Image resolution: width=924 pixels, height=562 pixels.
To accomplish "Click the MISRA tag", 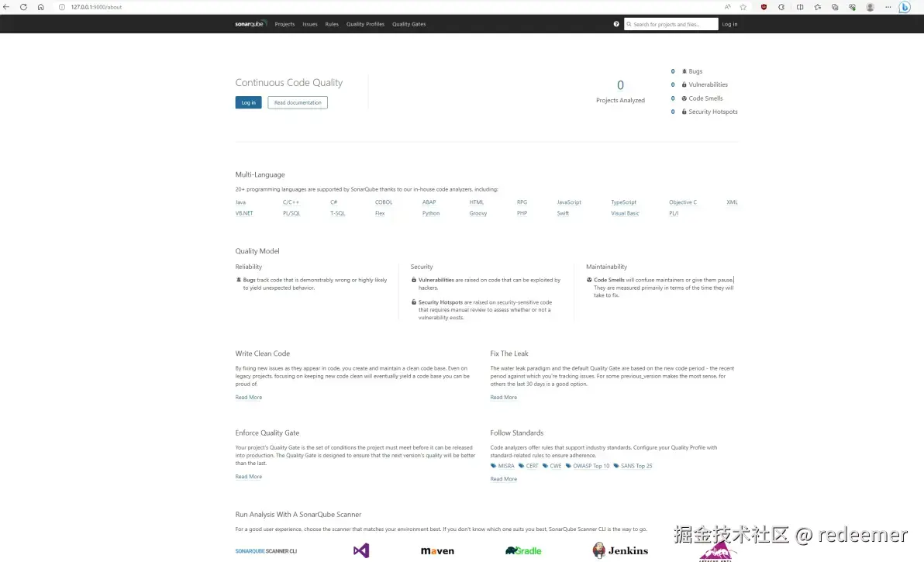I will pyautogui.click(x=502, y=466).
